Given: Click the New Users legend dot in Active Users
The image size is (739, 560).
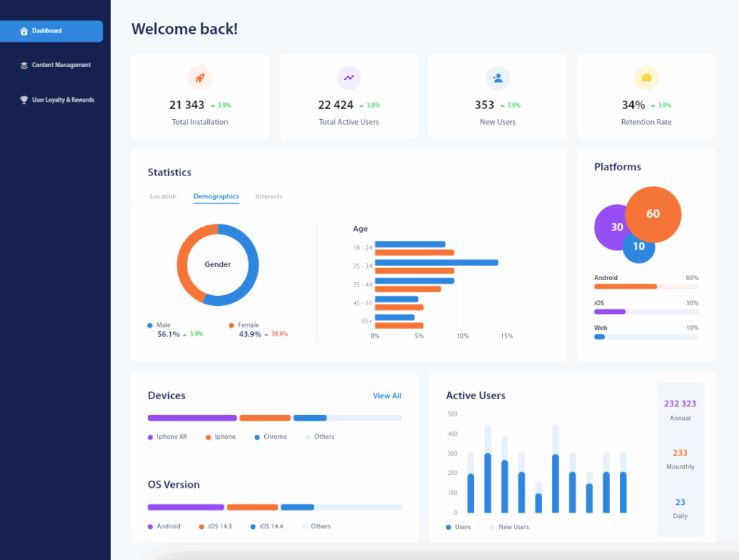Looking at the screenshot, I should (x=492, y=528).
